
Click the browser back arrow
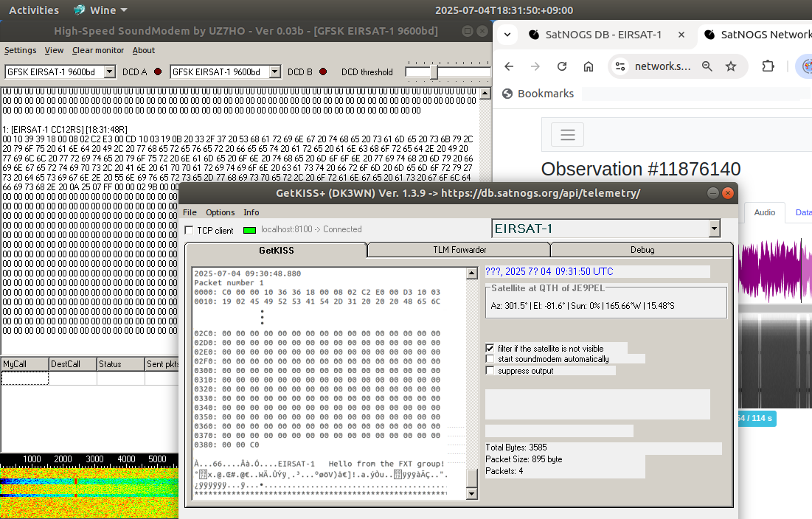(x=509, y=66)
